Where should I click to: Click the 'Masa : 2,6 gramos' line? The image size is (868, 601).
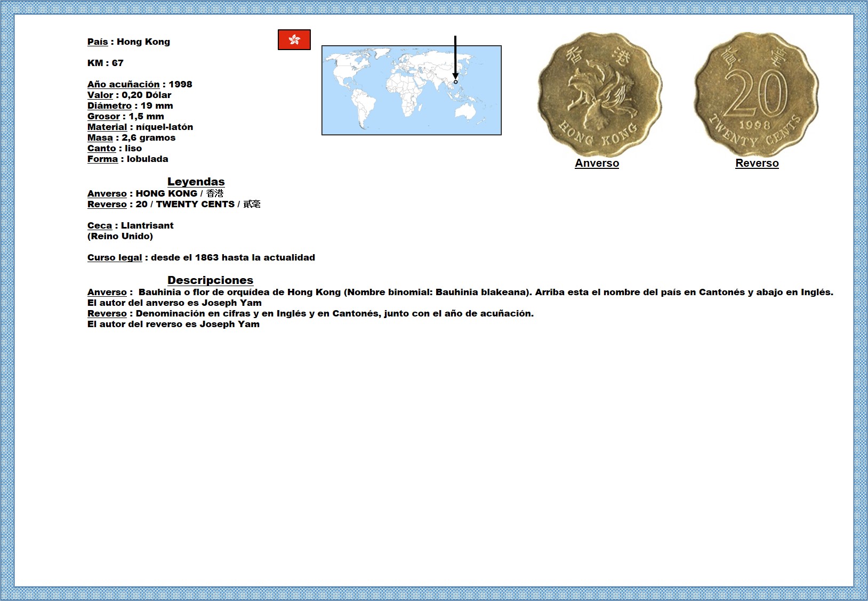click(132, 137)
